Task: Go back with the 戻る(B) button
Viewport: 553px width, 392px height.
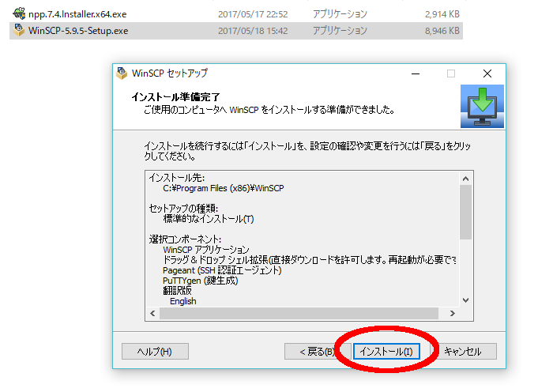Action: [313, 351]
